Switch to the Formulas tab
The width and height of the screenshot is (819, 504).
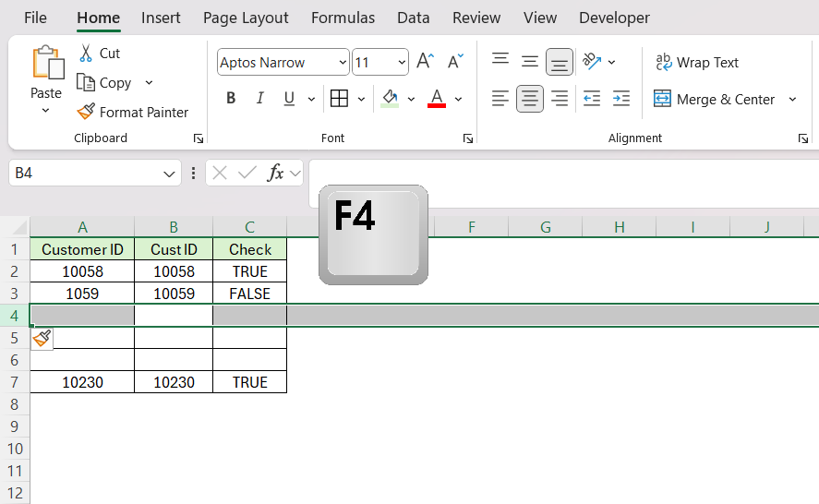(x=343, y=18)
